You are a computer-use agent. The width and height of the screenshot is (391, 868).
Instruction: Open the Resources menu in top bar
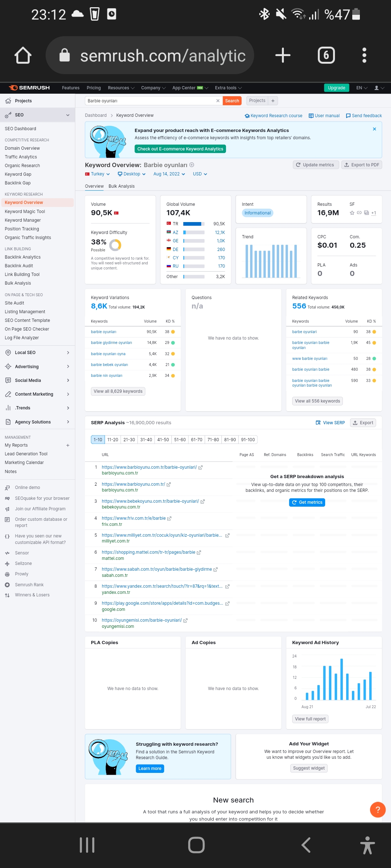click(x=121, y=88)
